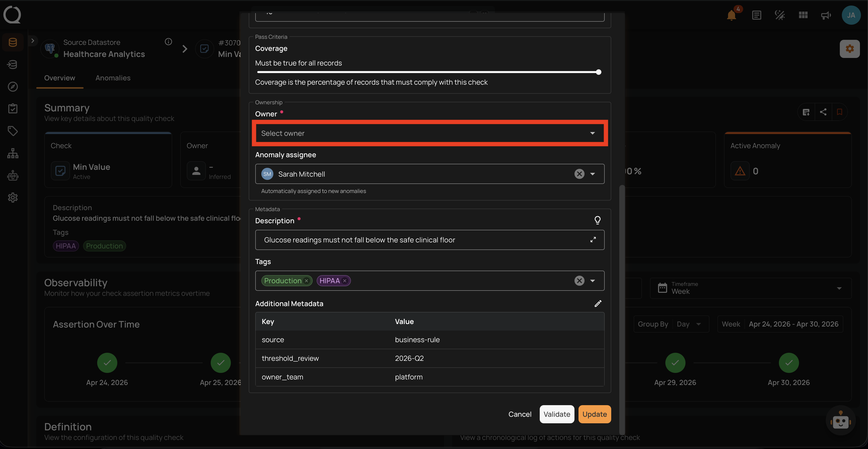868x449 pixels.
Task: Switch to the Anomalies tab
Action: (113, 78)
